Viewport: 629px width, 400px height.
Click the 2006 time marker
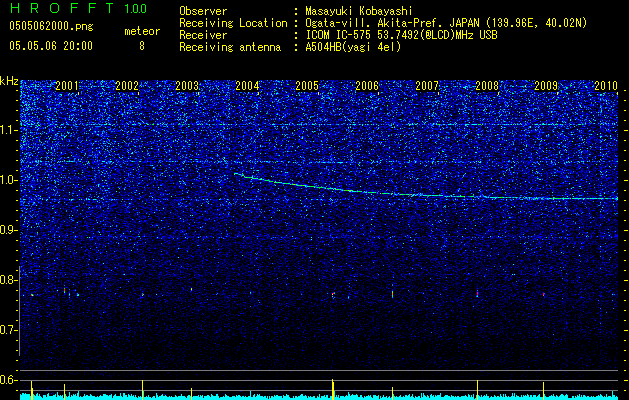(x=367, y=85)
